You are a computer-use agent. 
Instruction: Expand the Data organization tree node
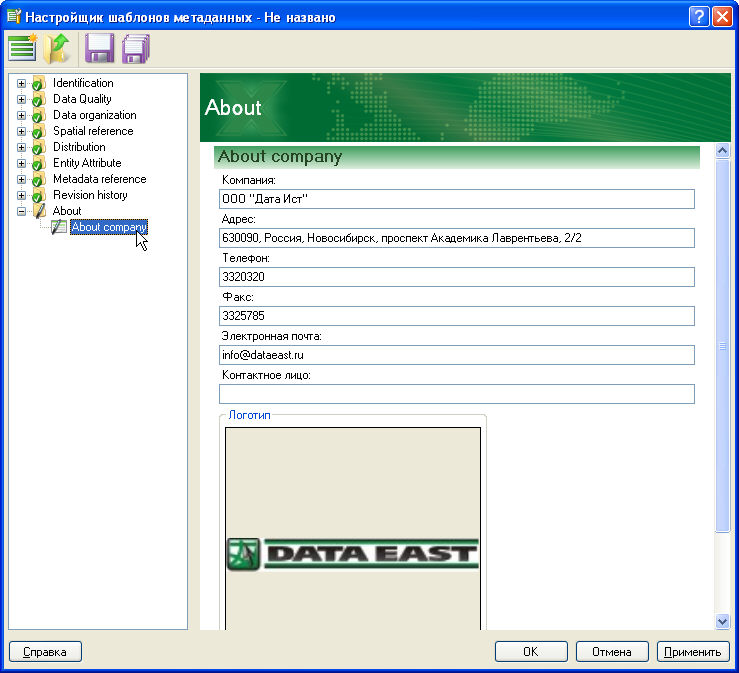pos(21,115)
